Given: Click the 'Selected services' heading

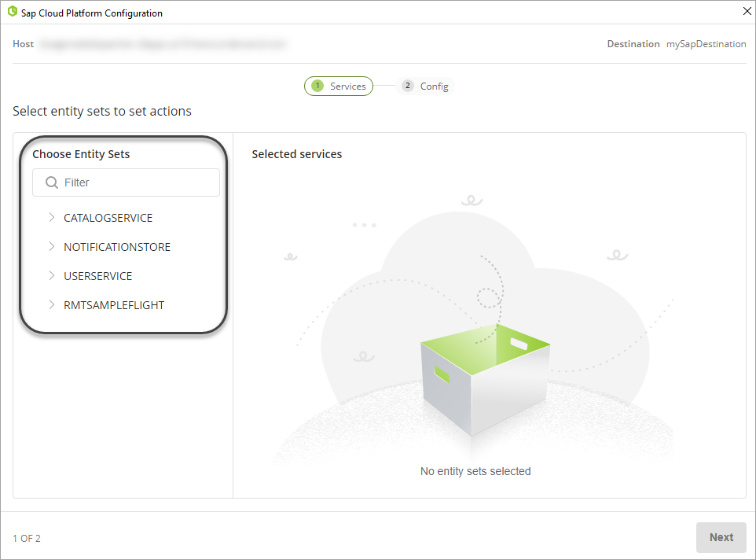Looking at the screenshot, I should (297, 154).
